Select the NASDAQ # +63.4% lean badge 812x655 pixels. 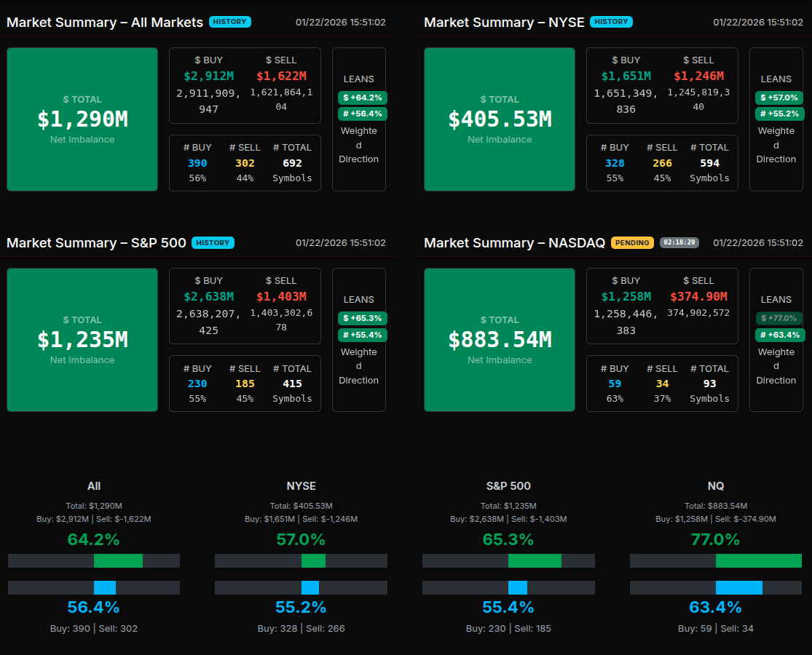[x=779, y=335]
